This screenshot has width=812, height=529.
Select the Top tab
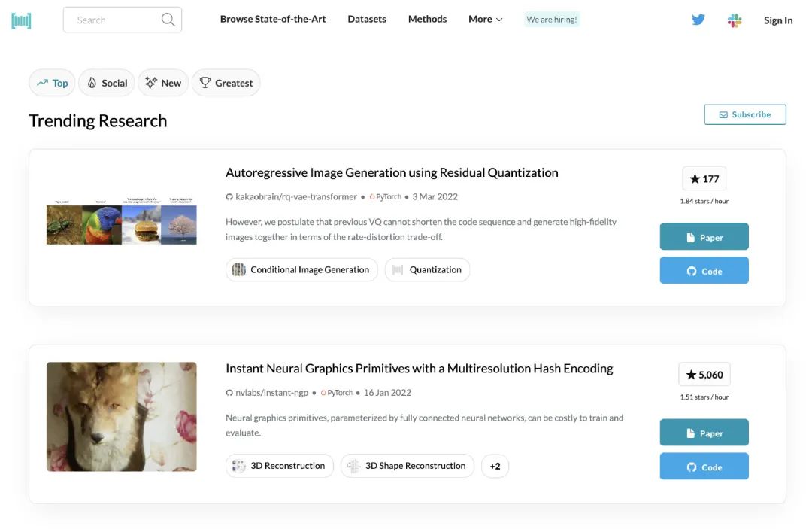click(53, 83)
